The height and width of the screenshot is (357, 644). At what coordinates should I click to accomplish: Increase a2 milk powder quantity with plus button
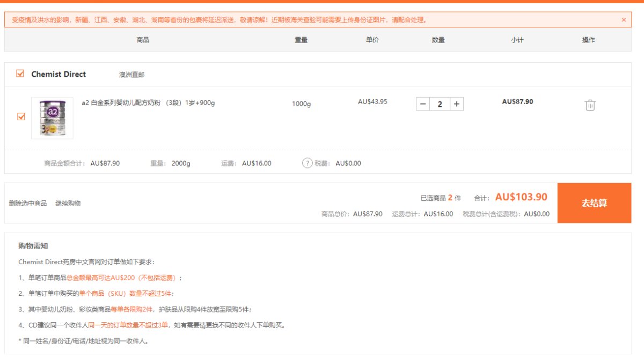(x=457, y=104)
